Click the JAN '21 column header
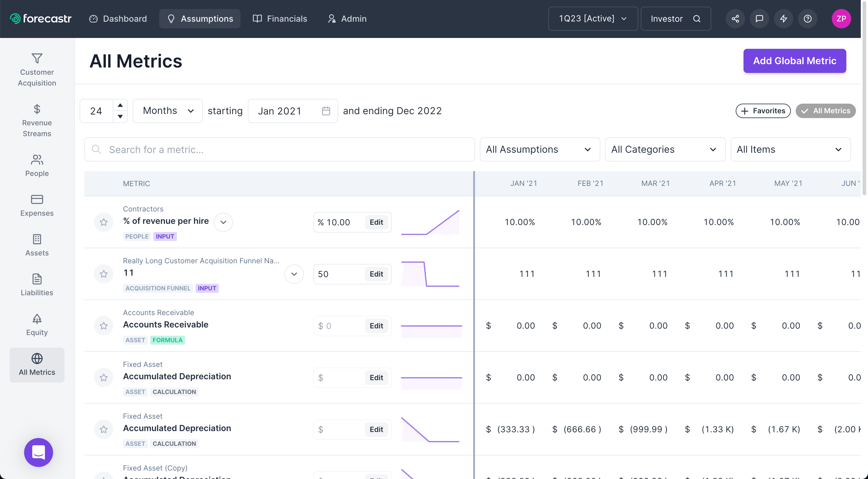Viewport: 868px width, 479px height. [x=524, y=183]
